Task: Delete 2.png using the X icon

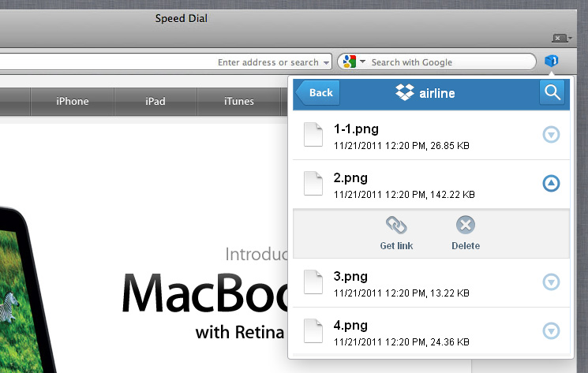Action: click(466, 225)
